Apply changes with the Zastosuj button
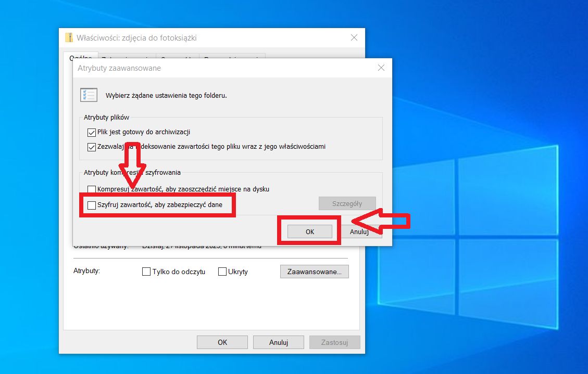This screenshot has width=588, height=374. [x=334, y=342]
